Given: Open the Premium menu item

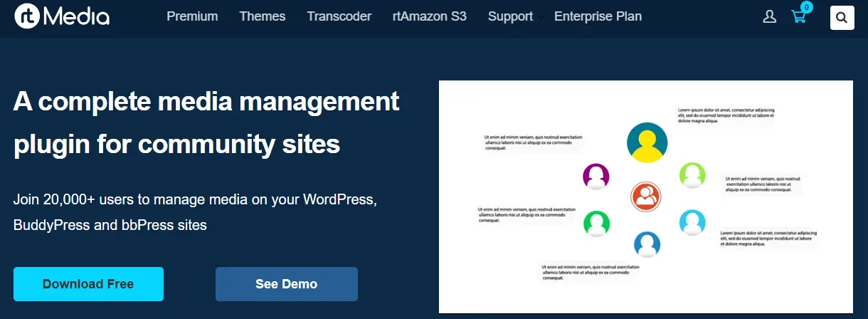Looking at the screenshot, I should [192, 16].
